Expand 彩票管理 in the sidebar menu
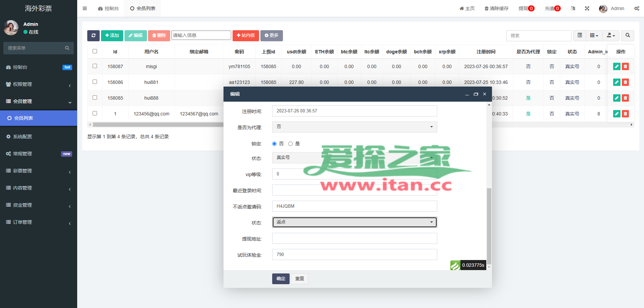 point(39,171)
